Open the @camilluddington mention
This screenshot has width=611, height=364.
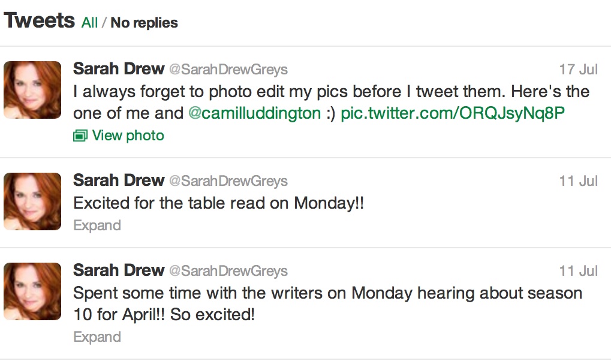255,113
